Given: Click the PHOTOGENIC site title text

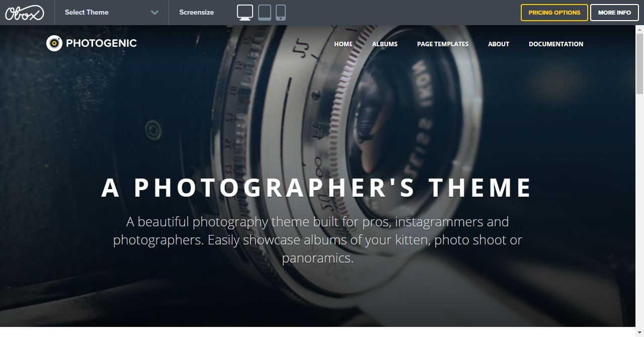Looking at the screenshot, I should pos(101,43).
